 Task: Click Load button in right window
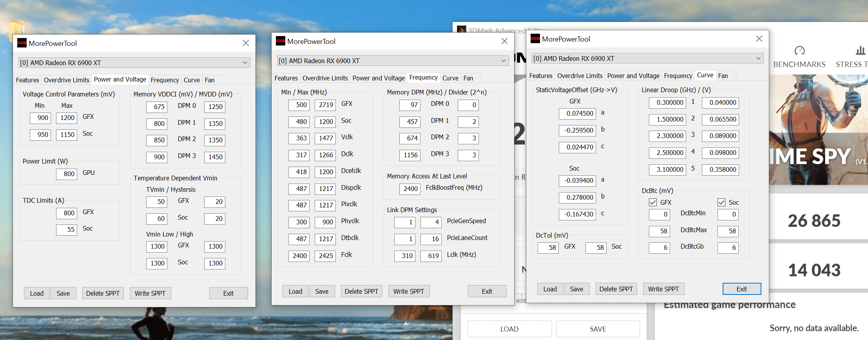pos(550,289)
